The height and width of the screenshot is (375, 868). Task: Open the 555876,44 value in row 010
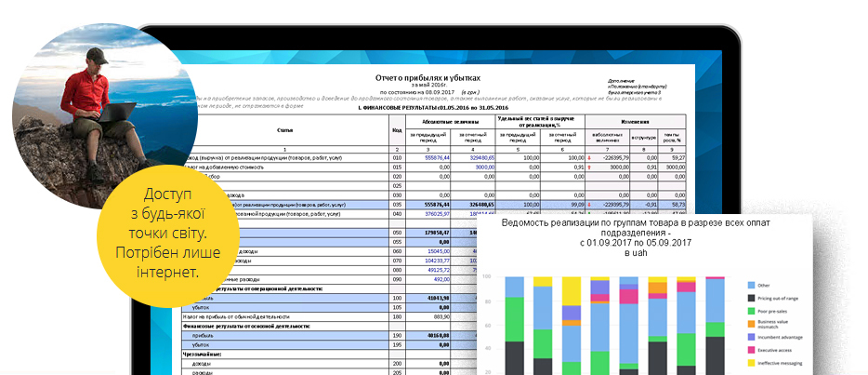[x=437, y=158]
